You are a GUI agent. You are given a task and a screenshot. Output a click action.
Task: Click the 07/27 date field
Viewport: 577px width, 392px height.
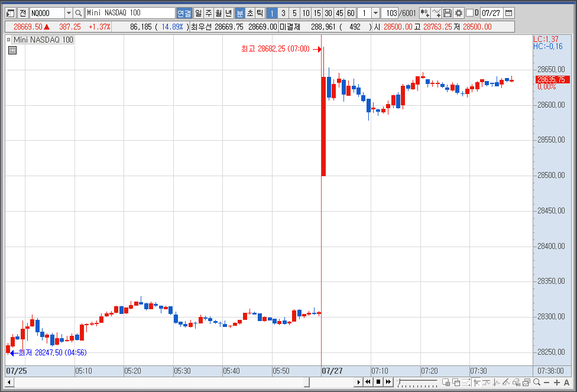(491, 13)
